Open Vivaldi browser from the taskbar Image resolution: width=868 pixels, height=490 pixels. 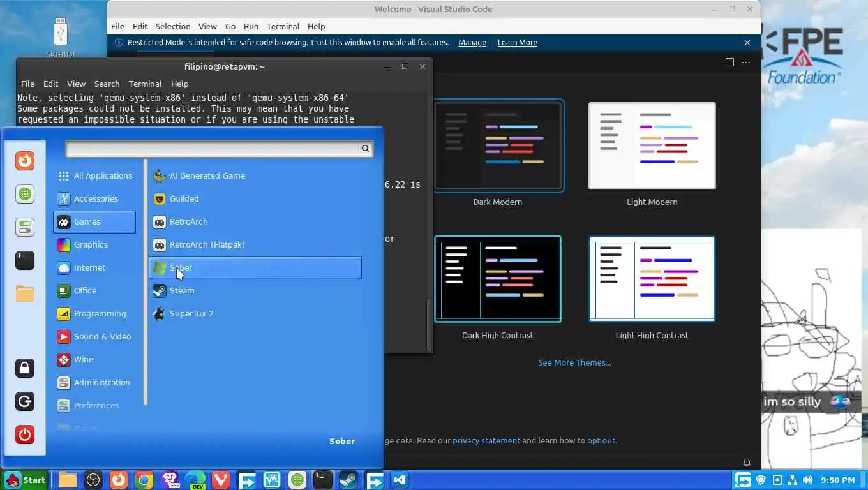[x=221, y=480]
